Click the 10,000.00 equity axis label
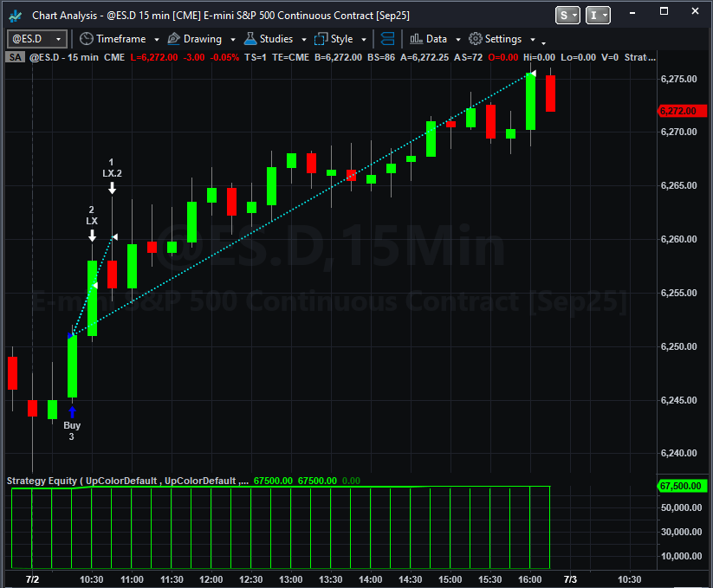This screenshot has width=713, height=588. (x=681, y=556)
